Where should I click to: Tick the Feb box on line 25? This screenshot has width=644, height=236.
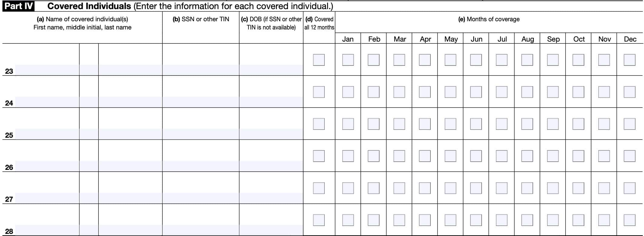tap(373, 124)
